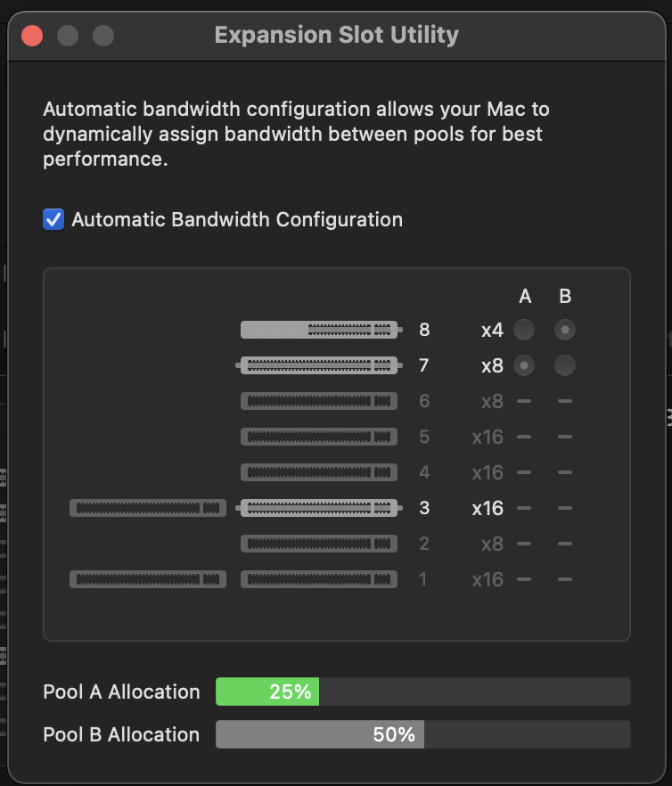The height and width of the screenshot is (786, 672).
Task: Disable Automatic Bandwidth Configuration checkbox
Action: tap(53, 219)
